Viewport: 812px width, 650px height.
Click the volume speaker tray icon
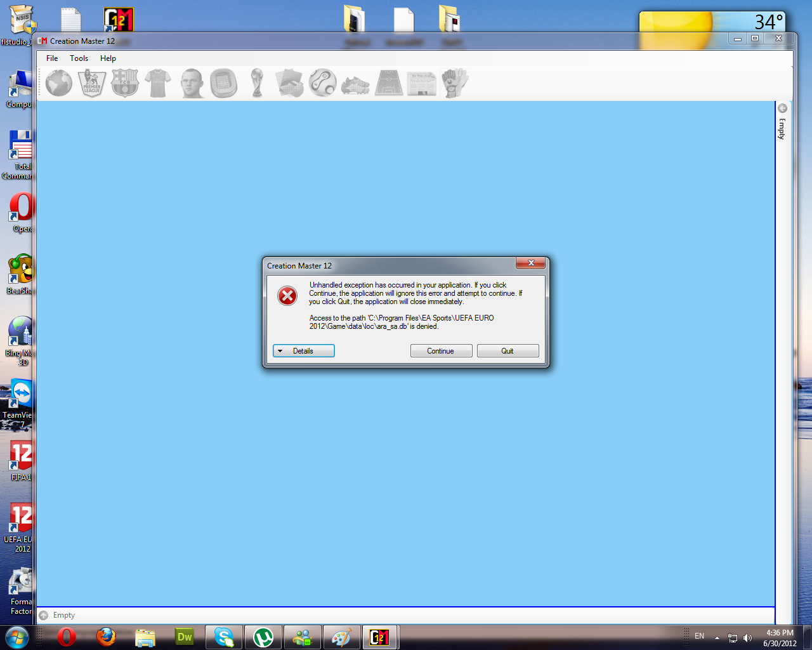point(747,637)
